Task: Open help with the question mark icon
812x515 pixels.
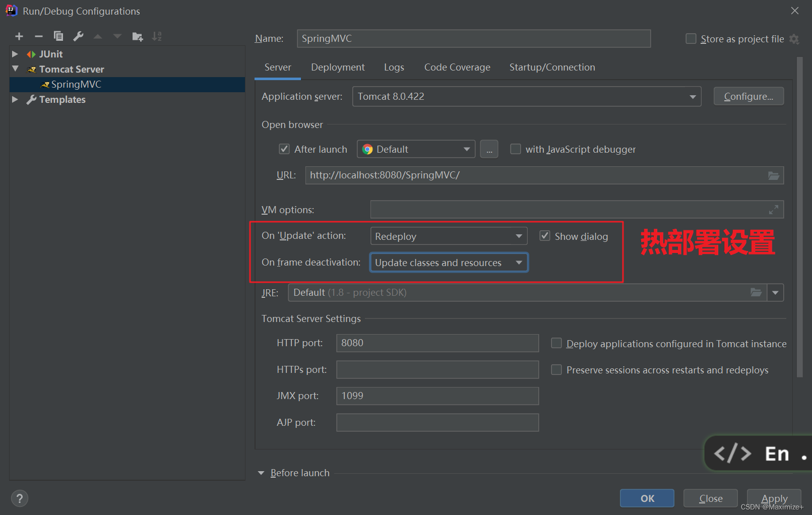Action: (19, 498)
